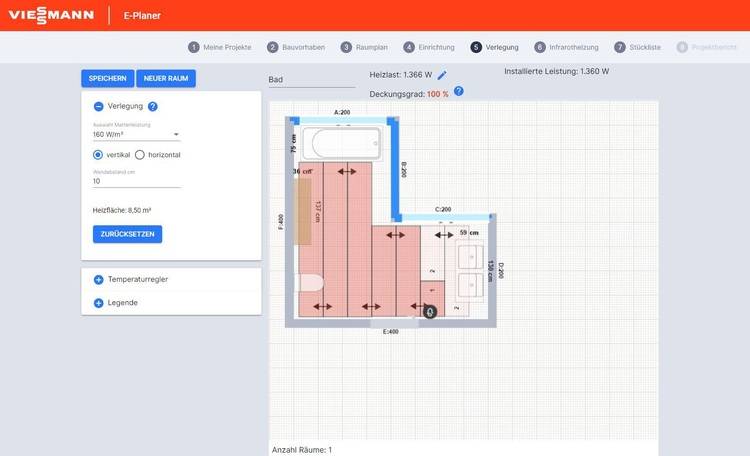This screenshot has height=456, width=750.
Task: Click the thermostat symbol on the floor plan
Action: pos(430,310)
